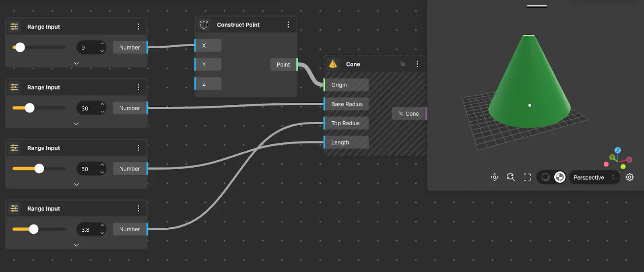Click the sliders icon of the top Range Input
Image resolution: width=644 pixels, height=272 pixels.
pyautogui.click(x=14, y=27)
